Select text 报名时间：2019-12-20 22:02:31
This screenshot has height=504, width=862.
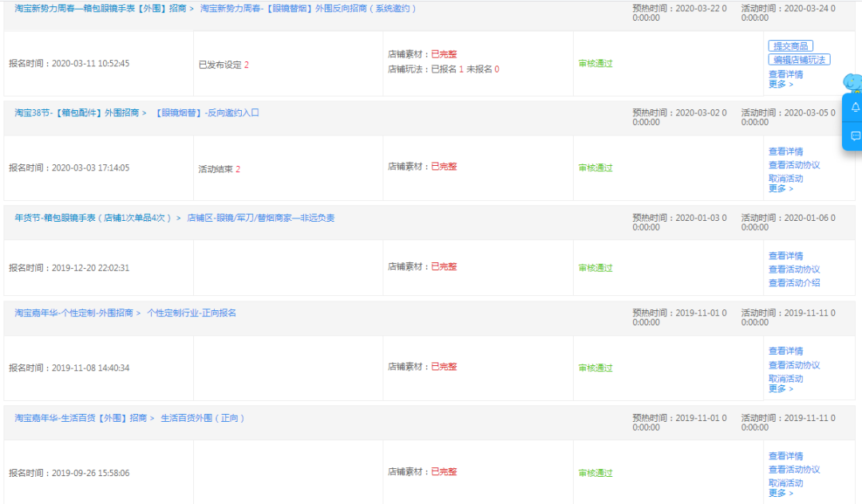click(69, 268)
